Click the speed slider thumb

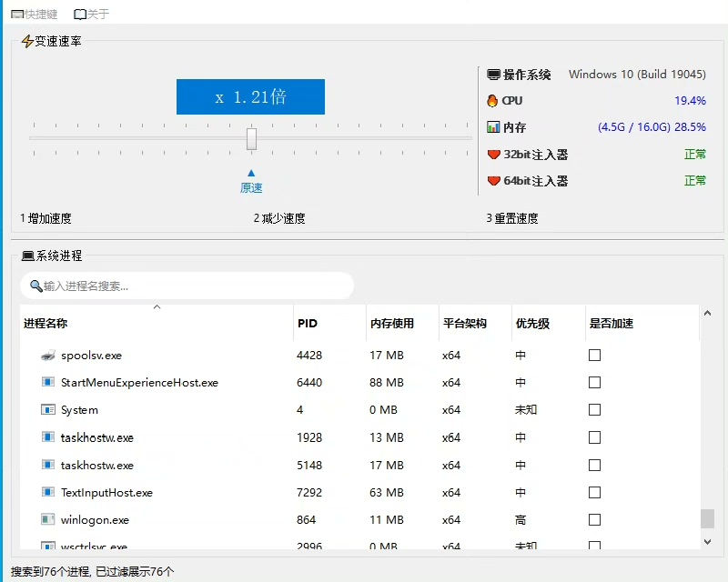pos(251,139)
